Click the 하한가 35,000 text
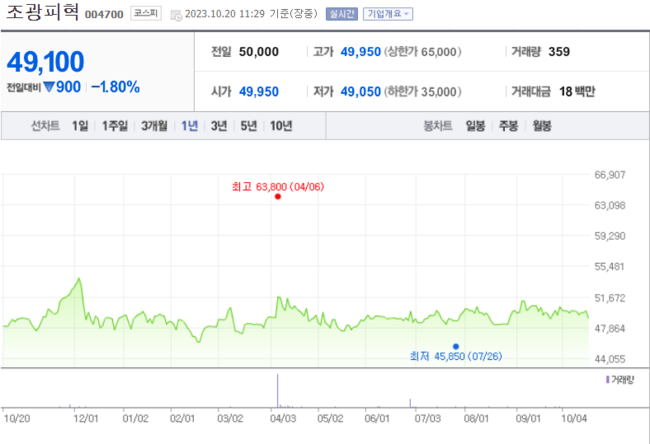650x444 pixels. (x=422, y=92)
